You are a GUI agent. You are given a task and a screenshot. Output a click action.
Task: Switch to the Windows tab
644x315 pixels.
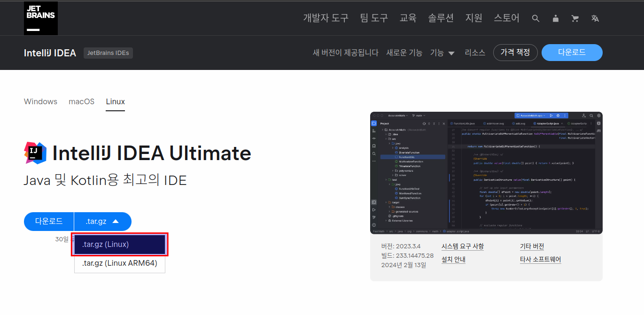[x=40, y=101]
